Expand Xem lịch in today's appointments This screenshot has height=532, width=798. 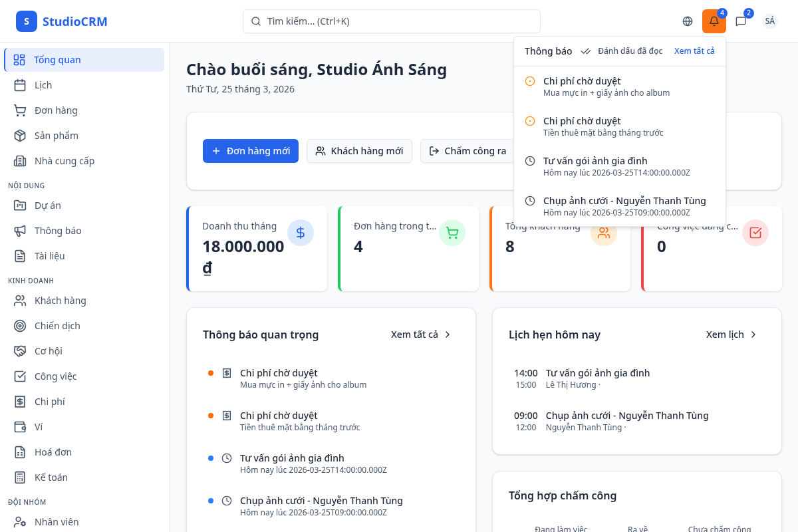pos(731,334)
